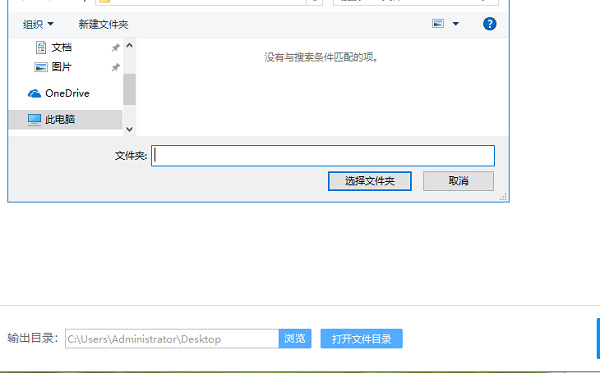Image resolution: width=600 pixels, height=373 pixels.
Task: Select 此电脑 in the navigation pane
Action: point(65,119)
